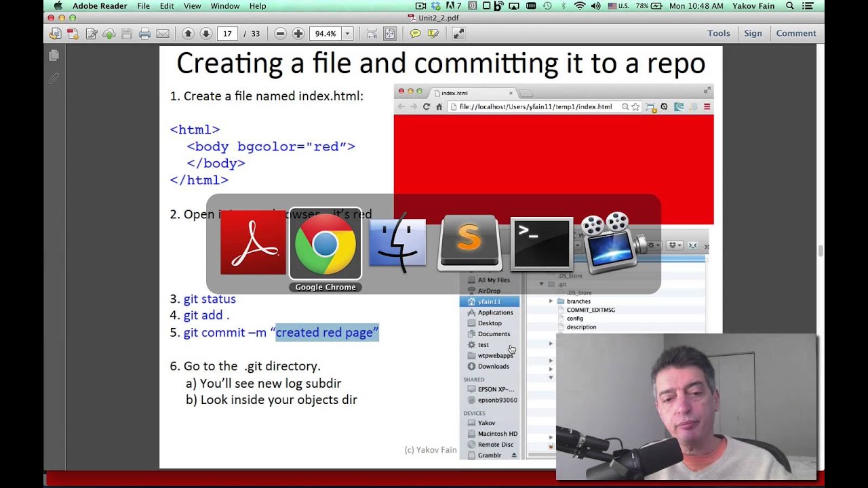Open the Help menu
This screenshot has width=868, height=488.
click(x=258, y=6)
